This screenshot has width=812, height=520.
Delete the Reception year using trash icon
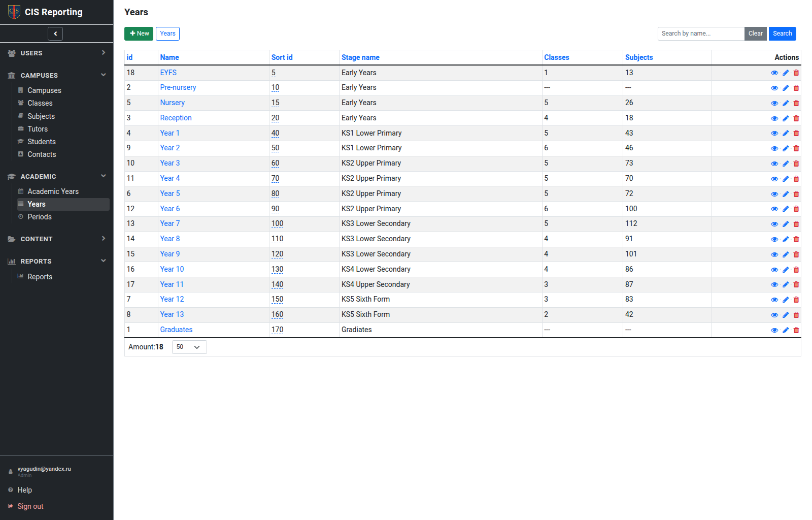click(796, 118)
